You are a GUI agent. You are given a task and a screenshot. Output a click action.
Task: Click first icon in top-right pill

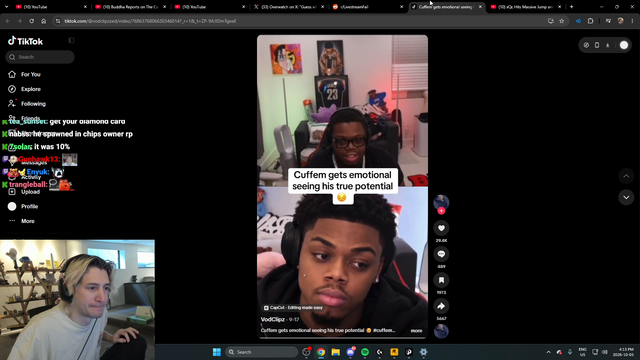pos(586,45)
